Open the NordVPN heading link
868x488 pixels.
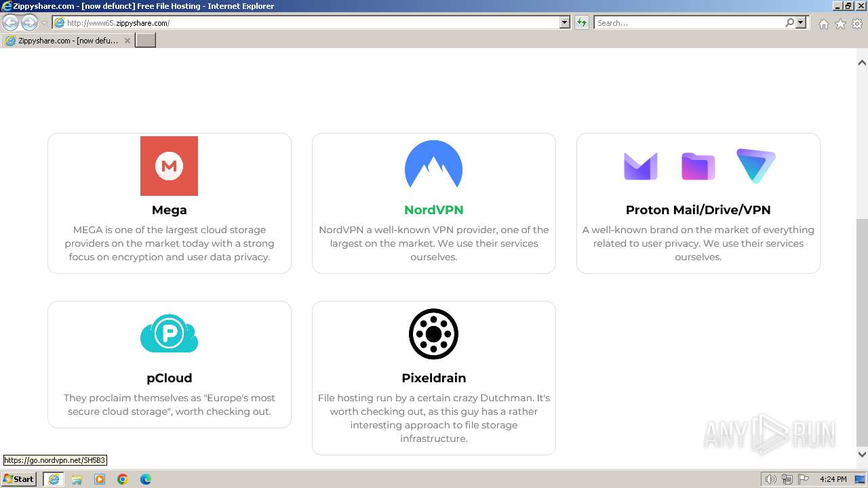click(433, 210)
